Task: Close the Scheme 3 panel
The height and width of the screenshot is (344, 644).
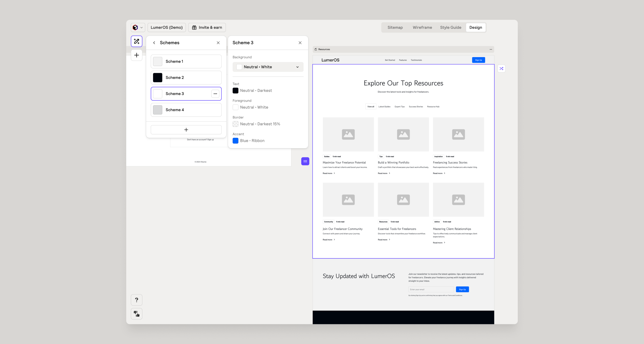Action: point(300,43)
